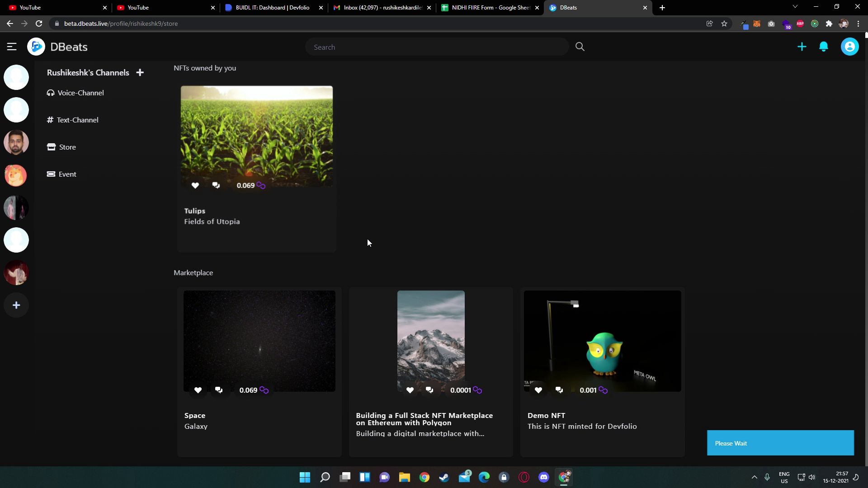Click the notifications bell icon
The image size is (868, 488).
pos(824,47)
